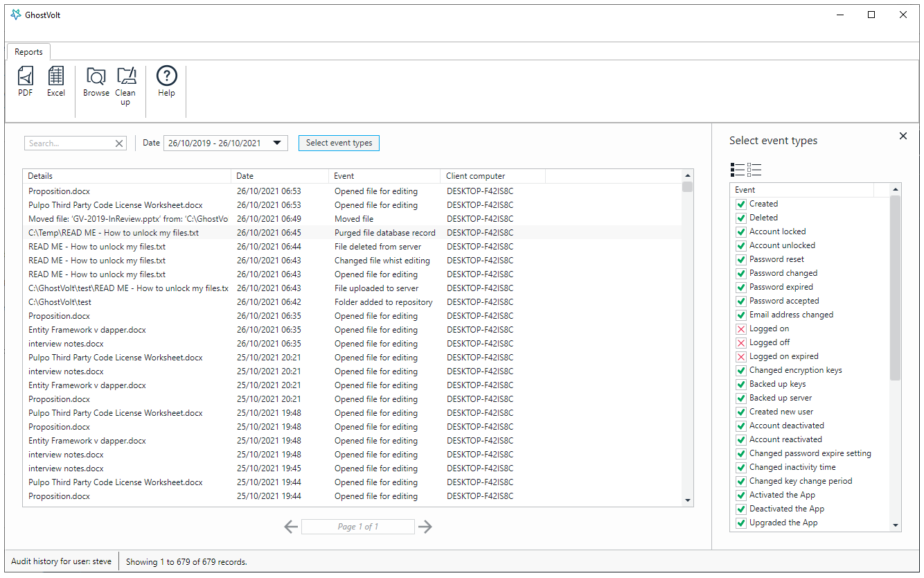Click event types list scrollbar up arrow
924x578 pixels.
pos(896,189)
